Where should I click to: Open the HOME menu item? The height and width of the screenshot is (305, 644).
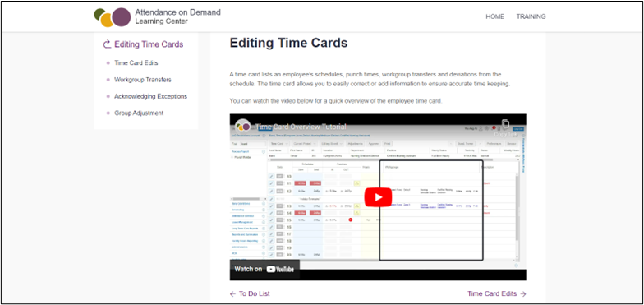pos(494,16)
